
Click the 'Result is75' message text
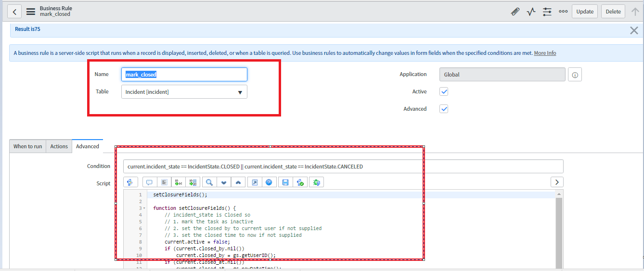tap(27, 29)
